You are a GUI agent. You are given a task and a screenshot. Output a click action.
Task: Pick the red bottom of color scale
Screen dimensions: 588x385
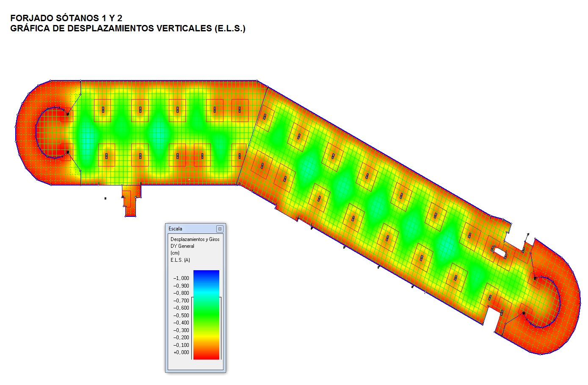[206, 355]
